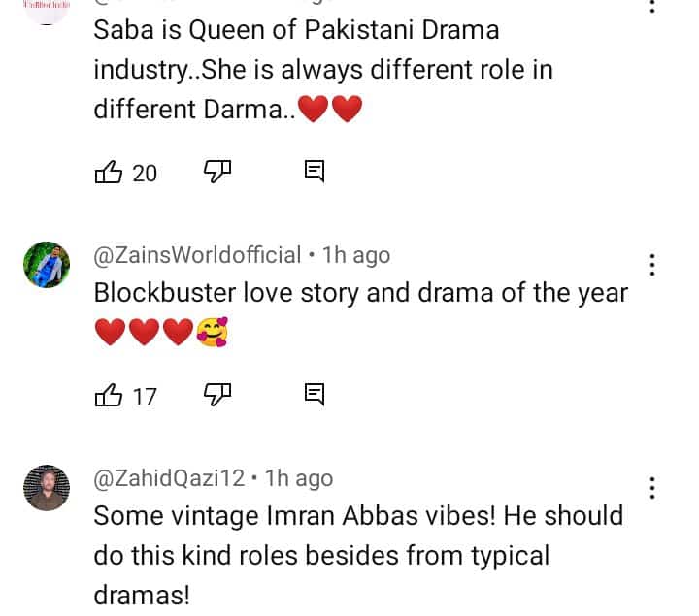The image size is (699, 616).
Task: Dislike the 'Blockbuster love story' comment
Action: coord(216,394)
